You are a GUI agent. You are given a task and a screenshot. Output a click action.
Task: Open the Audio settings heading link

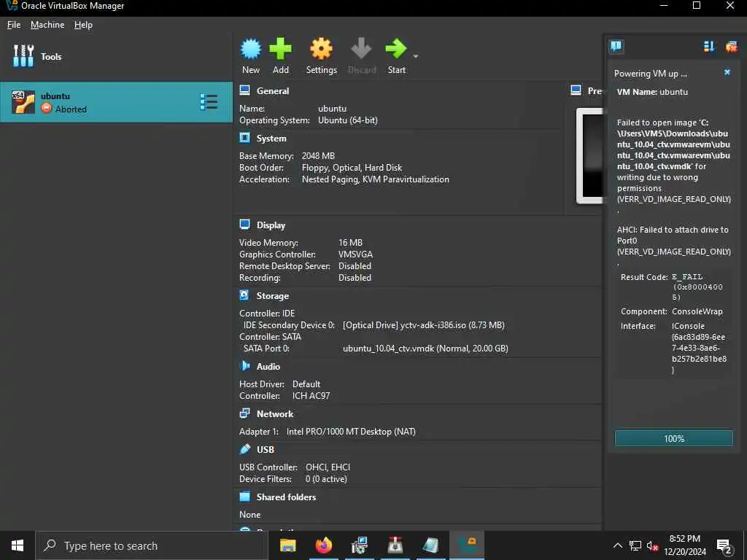268,367
